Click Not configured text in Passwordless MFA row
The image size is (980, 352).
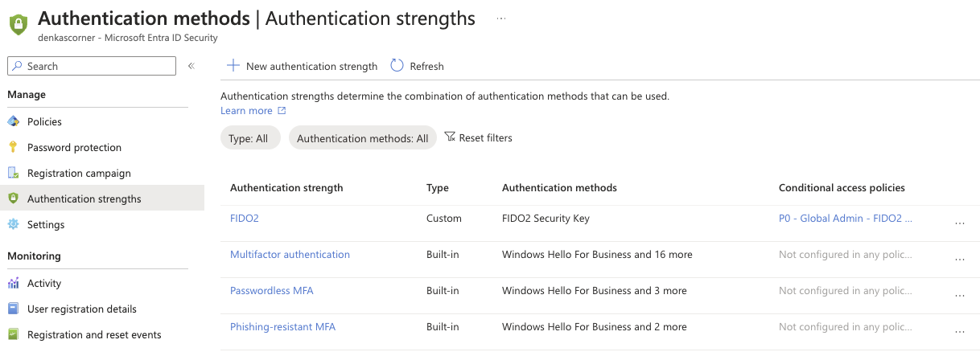(846, 291)
